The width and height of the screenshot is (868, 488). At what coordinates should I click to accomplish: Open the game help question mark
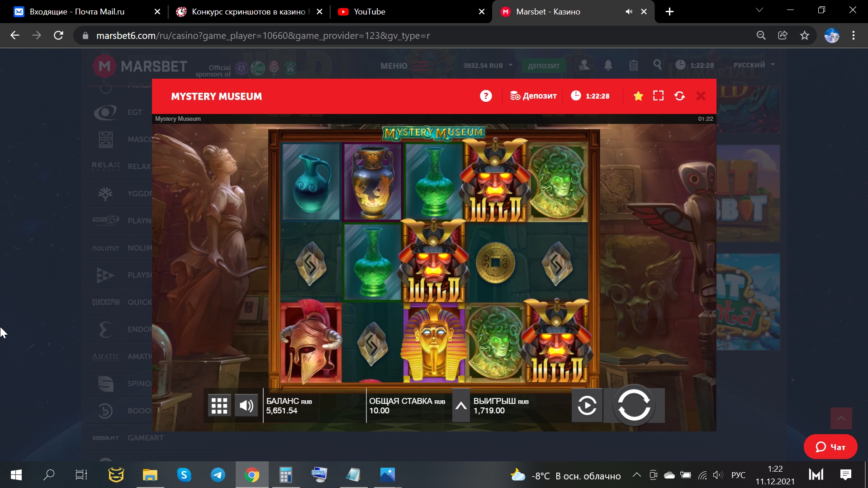tap(486, 96)
